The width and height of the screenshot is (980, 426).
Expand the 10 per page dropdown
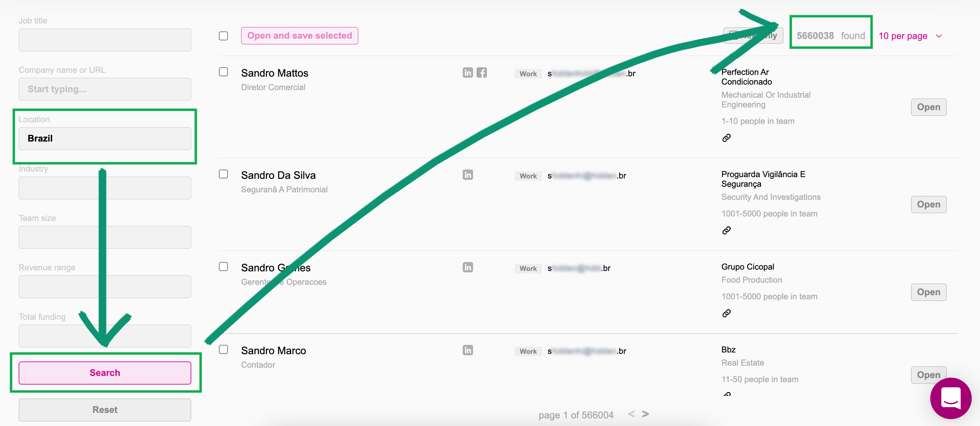[910, 36]
